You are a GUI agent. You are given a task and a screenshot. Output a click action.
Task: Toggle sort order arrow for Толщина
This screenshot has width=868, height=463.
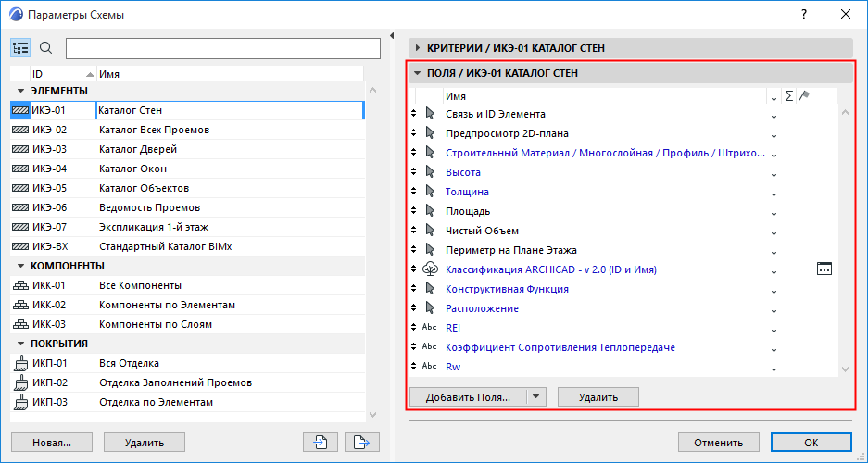pyautogui.click(x=774, y=192)
